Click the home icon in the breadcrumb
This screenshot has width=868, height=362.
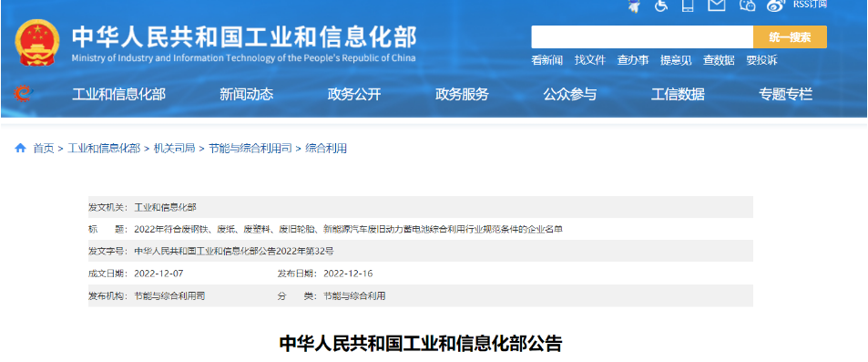click(20, 148)
